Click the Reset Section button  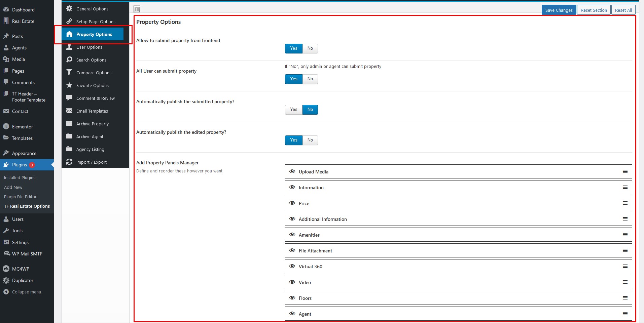coord(594,10)
